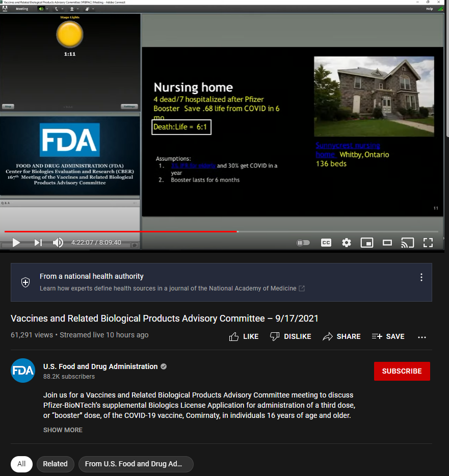Save video to a playlist
The image size is (449, 476).
coord(388,337)
